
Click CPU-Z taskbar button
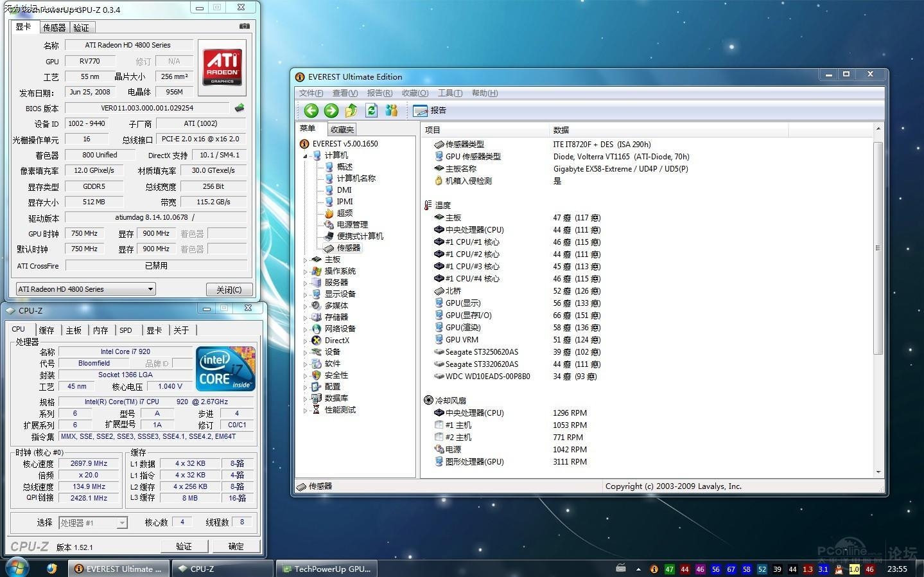[222, 569]
